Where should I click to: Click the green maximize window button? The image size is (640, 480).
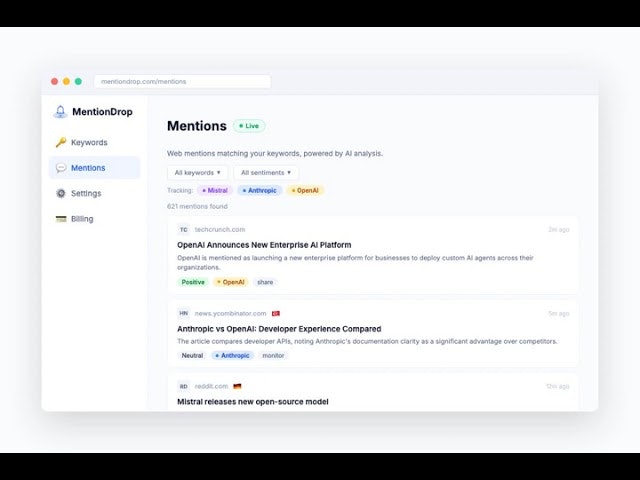click(78, 82)
